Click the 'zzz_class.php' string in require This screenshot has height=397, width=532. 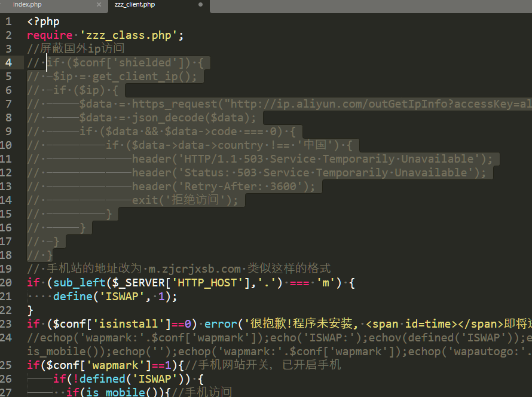(x=129, y=35)
